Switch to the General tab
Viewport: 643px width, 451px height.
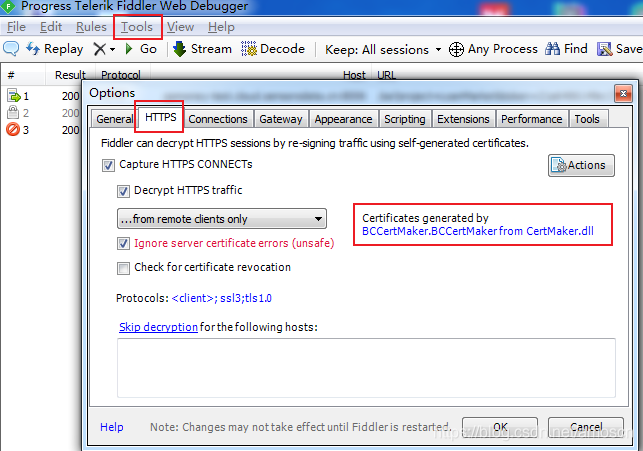click(x=114, y=119)
